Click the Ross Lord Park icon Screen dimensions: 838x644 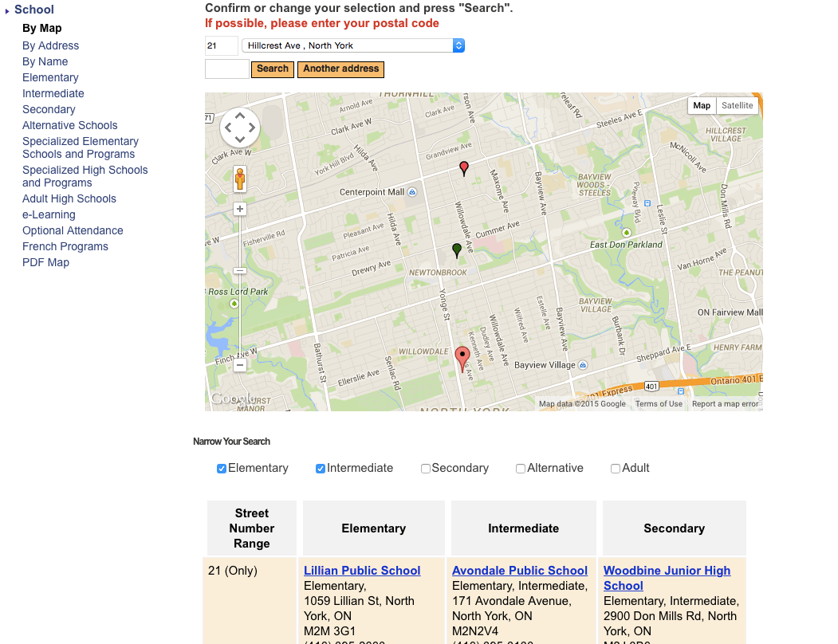(x=234, y=304)
